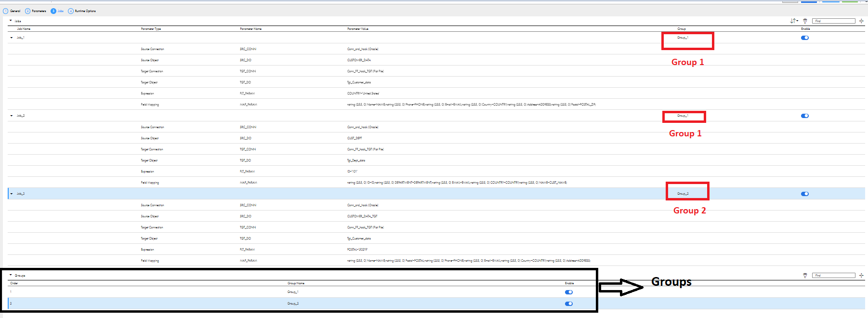Select the Group_2 cell for Job_3
Screen dimensions: 868x318
tap(683, 194)
